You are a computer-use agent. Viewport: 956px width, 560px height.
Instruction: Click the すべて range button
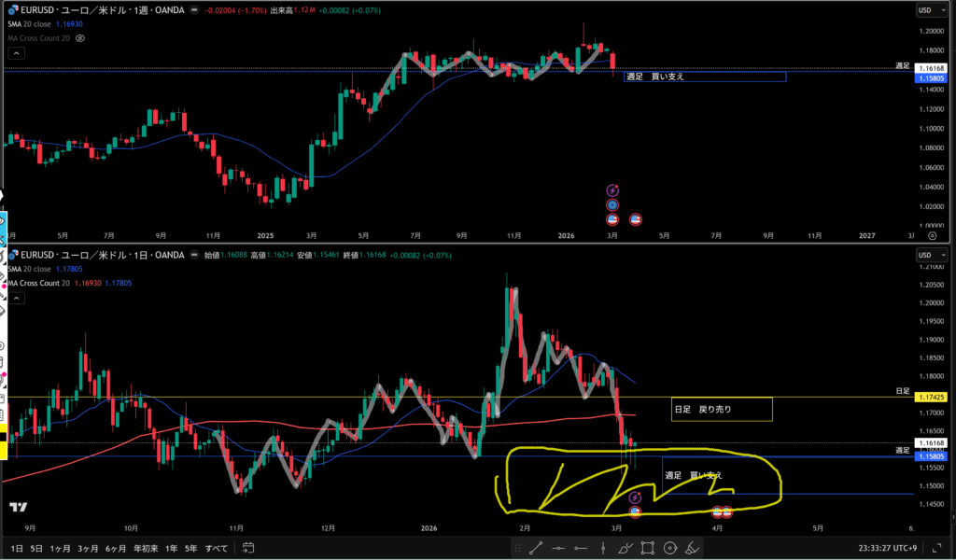216,548
